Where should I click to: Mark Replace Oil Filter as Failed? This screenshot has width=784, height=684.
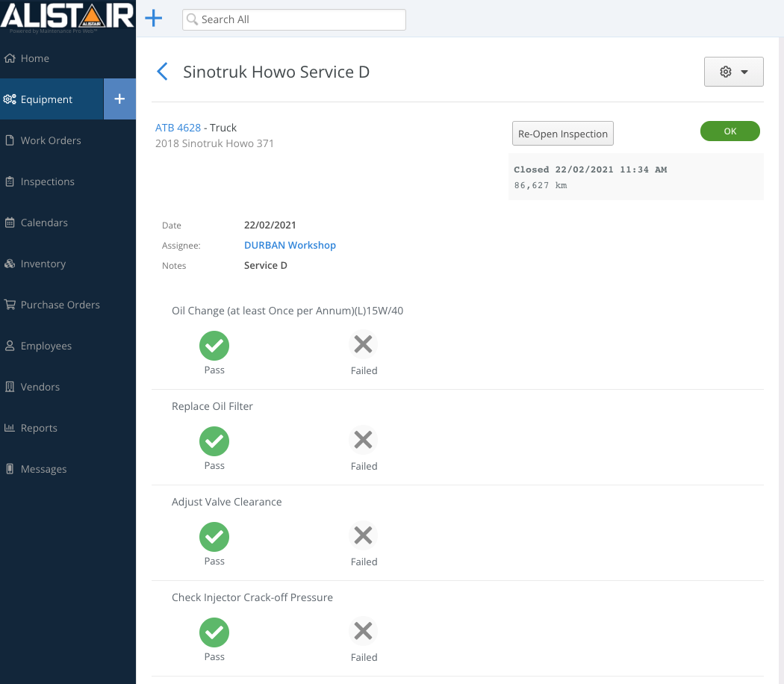click(x=363, y=440)
